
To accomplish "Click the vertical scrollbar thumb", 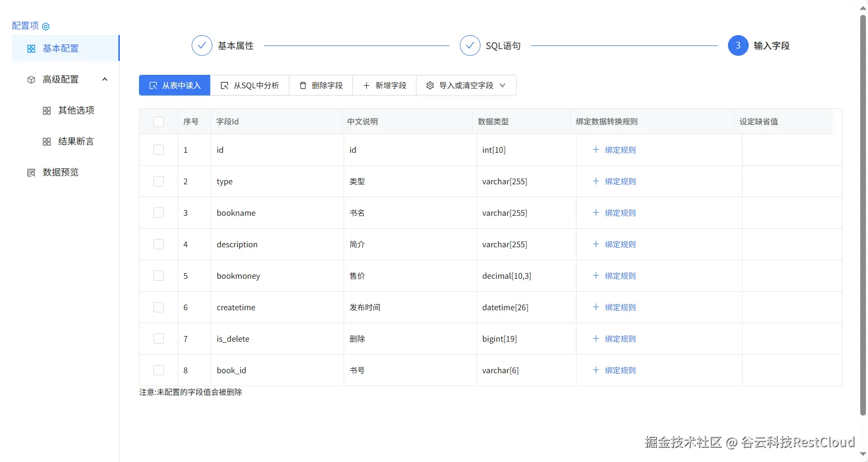I will tap(863, 214).
